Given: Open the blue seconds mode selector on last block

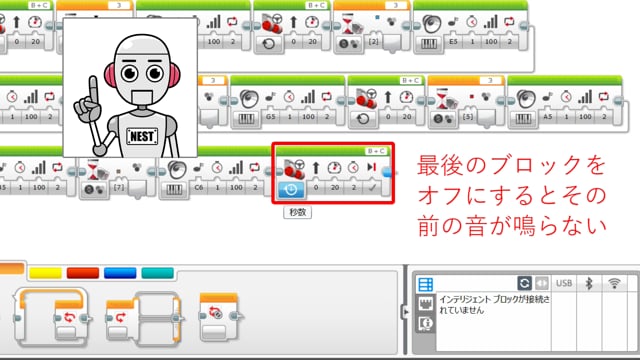Looking at the screenshot, I should pos(291,190).
